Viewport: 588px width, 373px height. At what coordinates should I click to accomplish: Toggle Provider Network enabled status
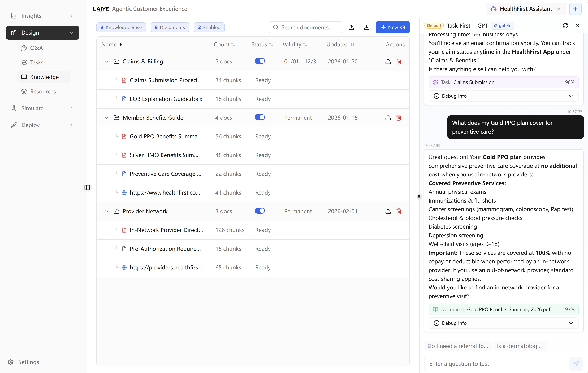[259, 211]
